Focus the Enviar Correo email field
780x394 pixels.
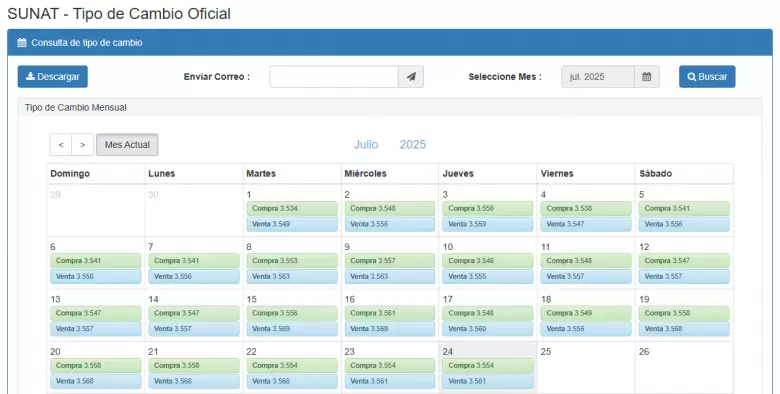(334, 77)
